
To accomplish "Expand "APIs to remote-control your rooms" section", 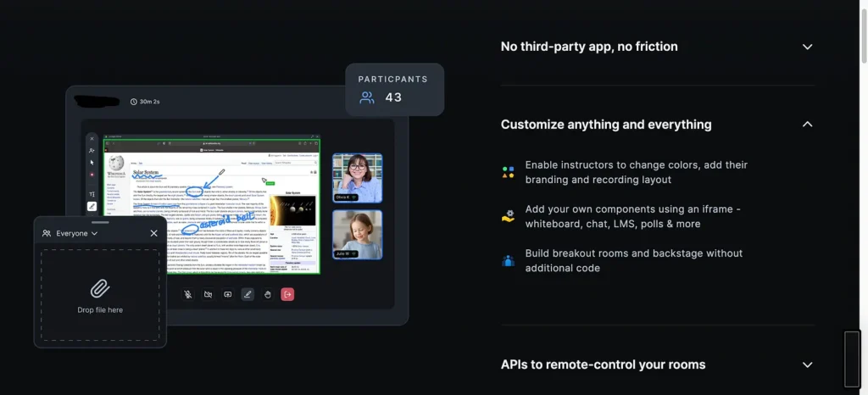I will (807, 365).
